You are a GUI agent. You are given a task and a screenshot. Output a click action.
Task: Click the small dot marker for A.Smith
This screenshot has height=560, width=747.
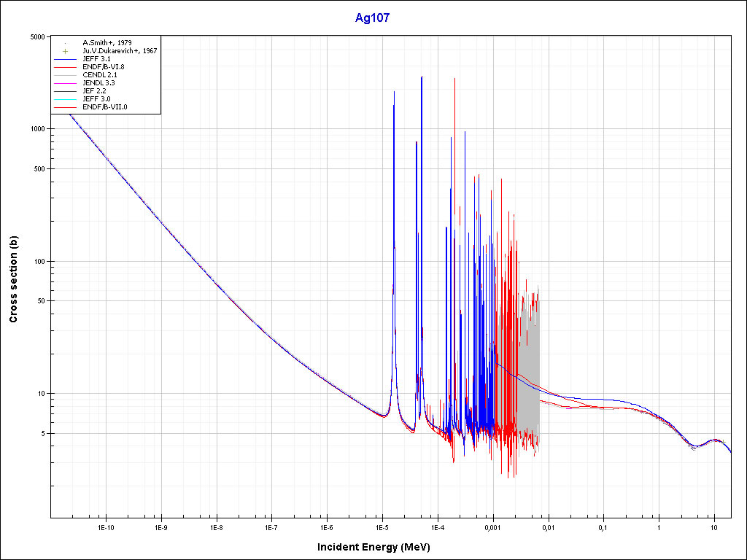coord(66,43)
